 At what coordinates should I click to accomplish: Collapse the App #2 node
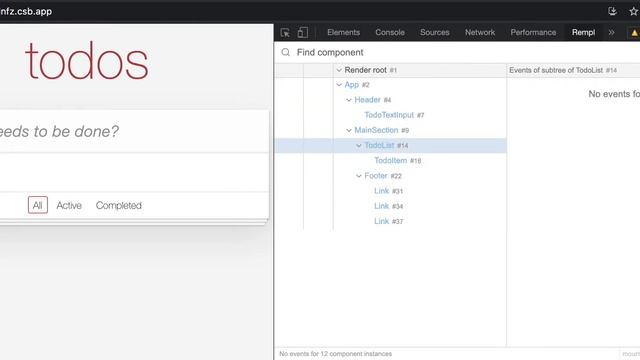point(339,85)
